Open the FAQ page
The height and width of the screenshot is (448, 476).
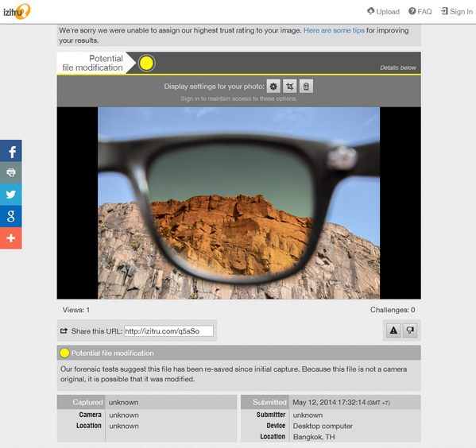(x=420, y=12)
